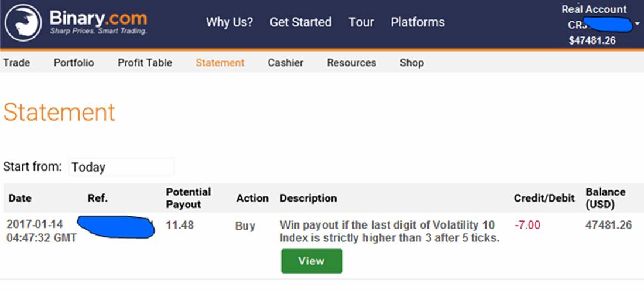The height and width of the screenshot is (293, 644).
Task: Go to the Cashier tab
Action: [285, 63]
